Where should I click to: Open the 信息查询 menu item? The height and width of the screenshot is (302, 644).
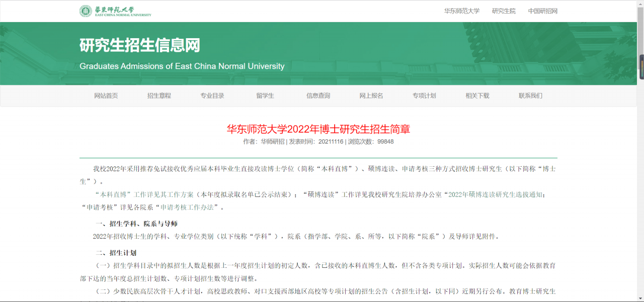[318, 96]
